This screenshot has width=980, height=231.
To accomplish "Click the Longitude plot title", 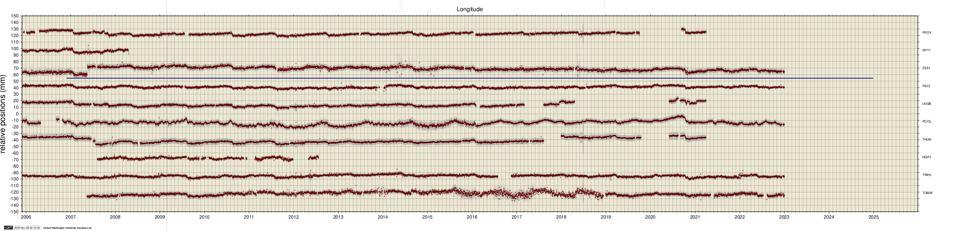I will pos(470,9).
